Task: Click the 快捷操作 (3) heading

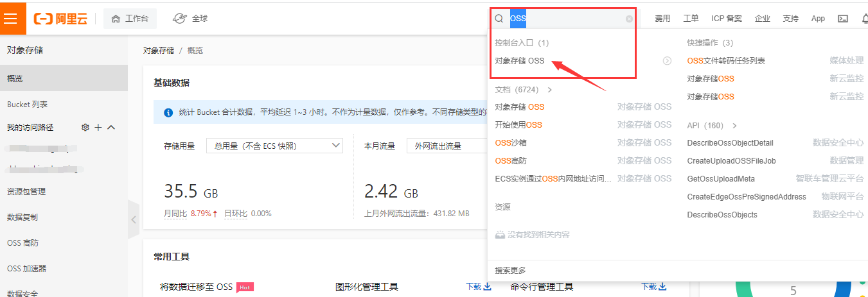Action: tap(710, 43)
